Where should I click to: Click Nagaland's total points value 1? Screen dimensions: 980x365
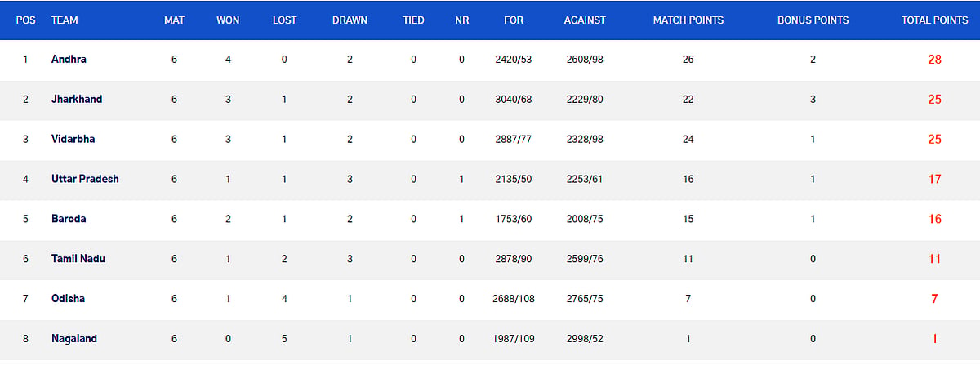934,339
